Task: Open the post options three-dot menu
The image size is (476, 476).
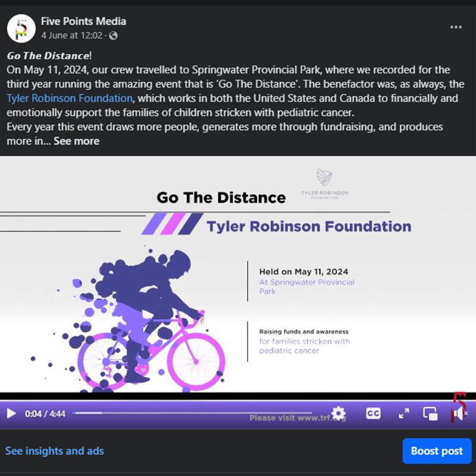Action: 456,27
